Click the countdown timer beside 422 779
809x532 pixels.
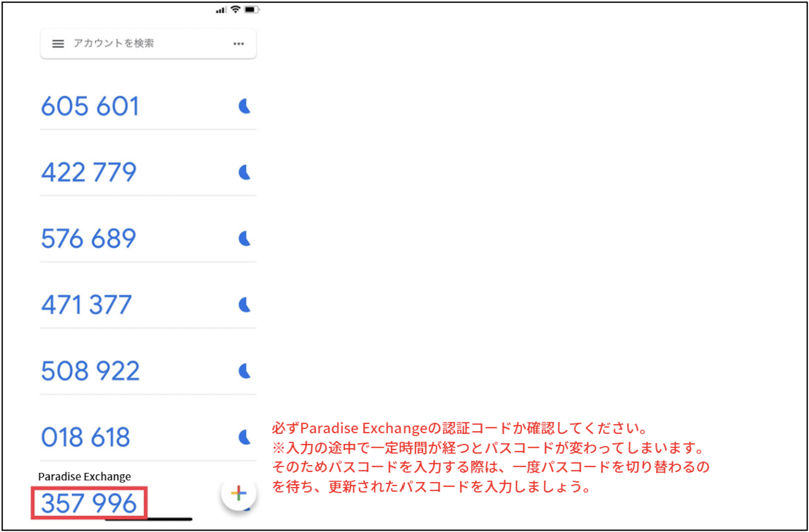(244, 172)
